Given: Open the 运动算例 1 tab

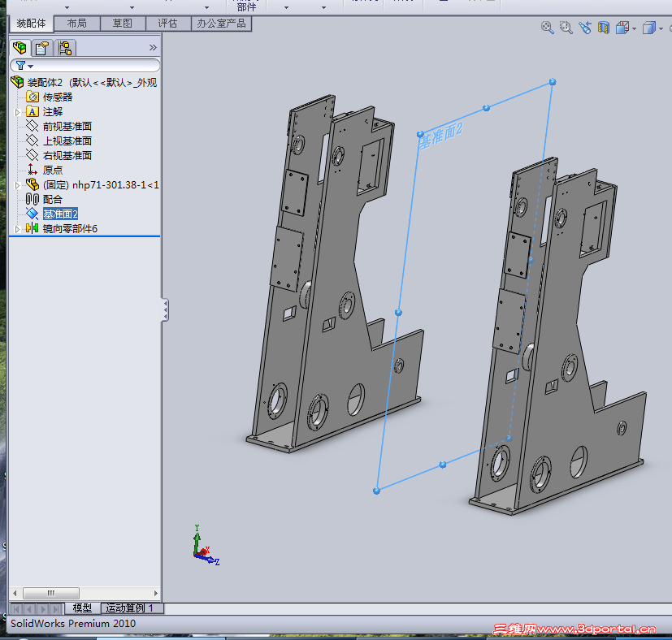Looking at the screenshot, I should [x=133, y=608].
